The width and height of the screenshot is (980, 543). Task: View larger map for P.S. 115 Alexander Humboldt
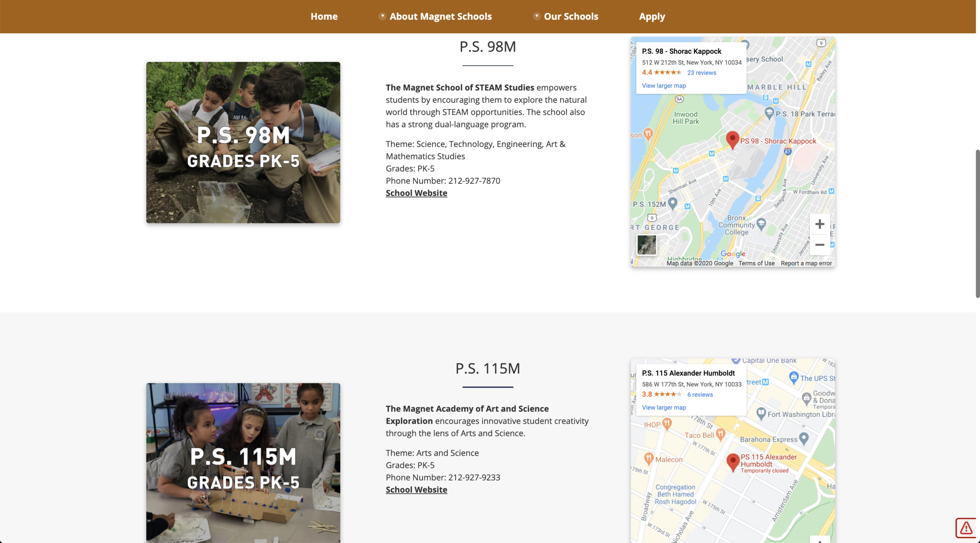664,408
